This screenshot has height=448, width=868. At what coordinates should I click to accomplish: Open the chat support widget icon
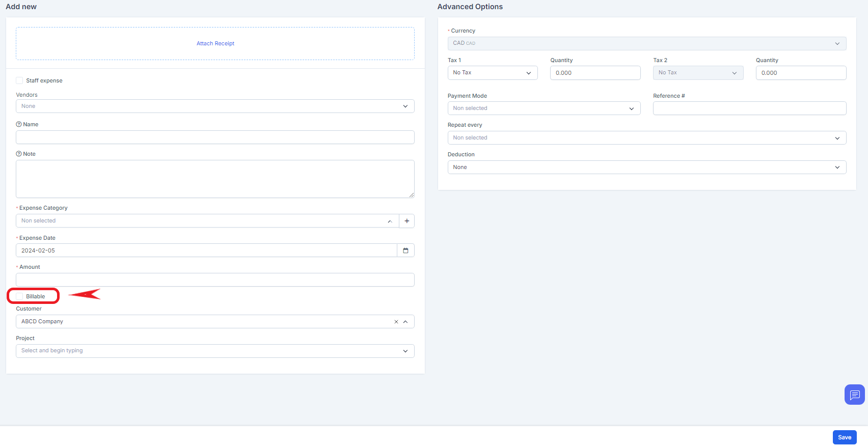coord(854,395)
